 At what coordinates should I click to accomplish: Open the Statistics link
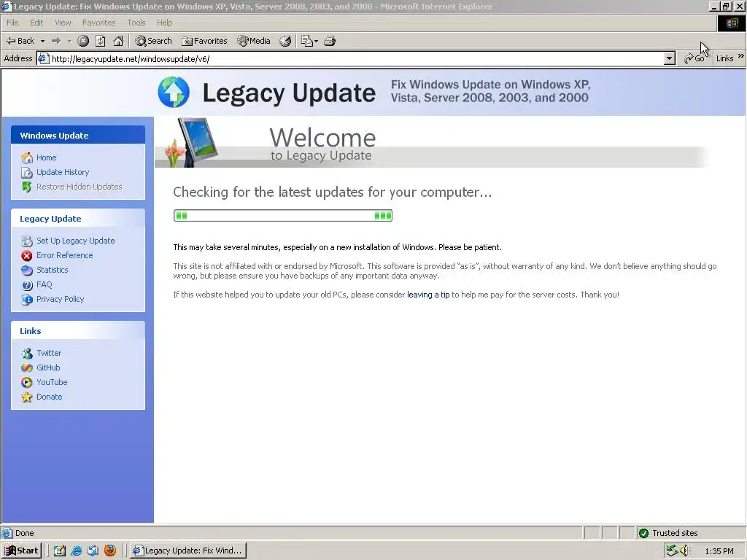[x=53, y=270]
